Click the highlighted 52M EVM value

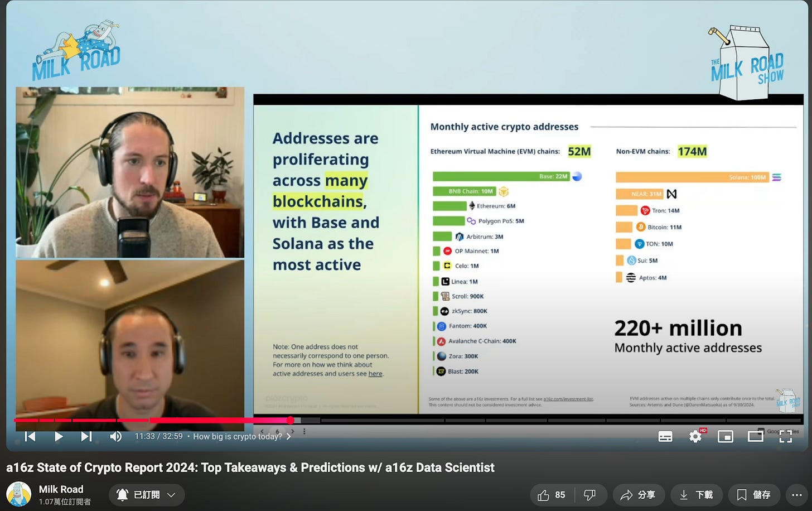click(x=579, y=152)
